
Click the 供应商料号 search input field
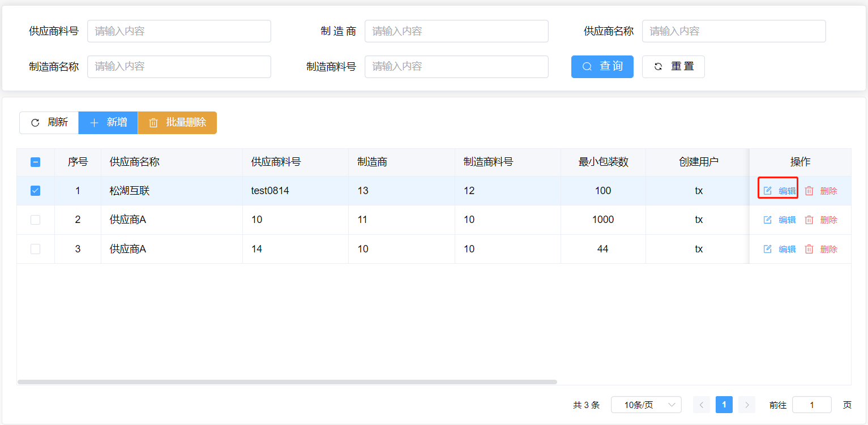click(x=179, y=31)
